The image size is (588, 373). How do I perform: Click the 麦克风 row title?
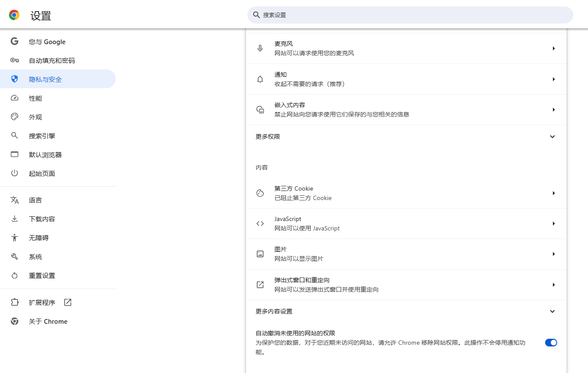pos(283,44)
